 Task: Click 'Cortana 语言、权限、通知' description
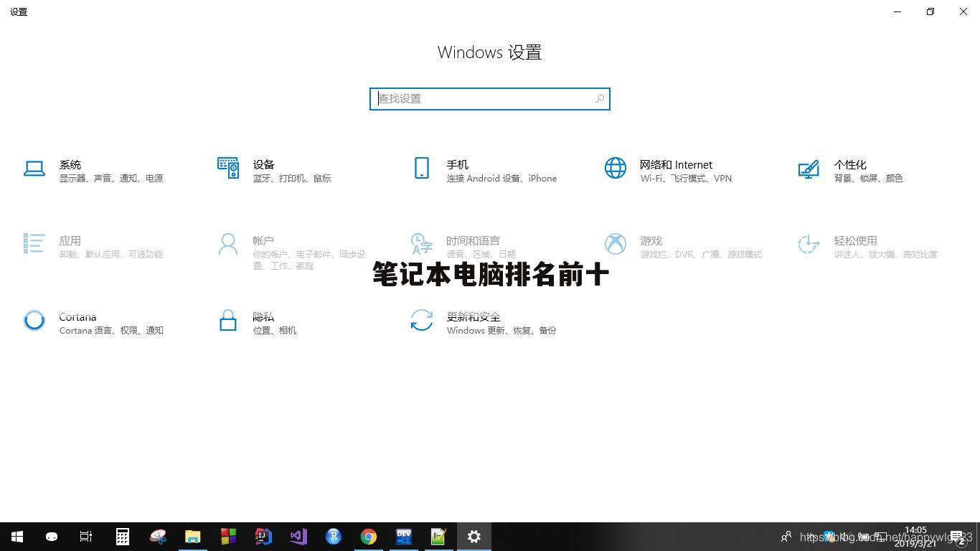click(x=111, y=331)
